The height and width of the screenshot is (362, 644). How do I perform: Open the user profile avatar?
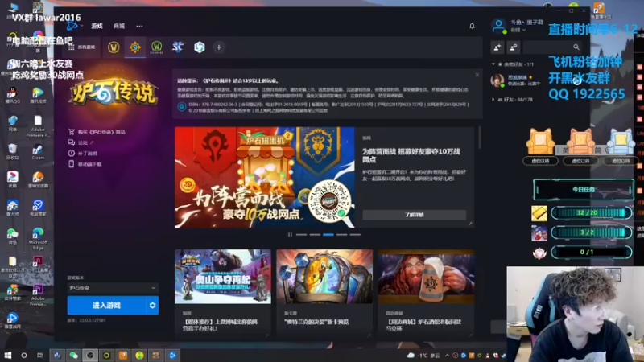click(x=498, y=27)
